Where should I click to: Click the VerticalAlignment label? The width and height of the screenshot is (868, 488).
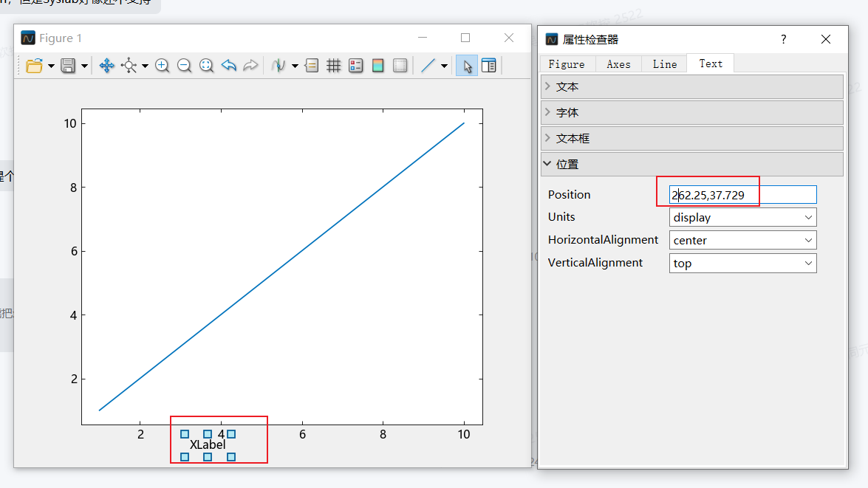(x=595, y=263)
